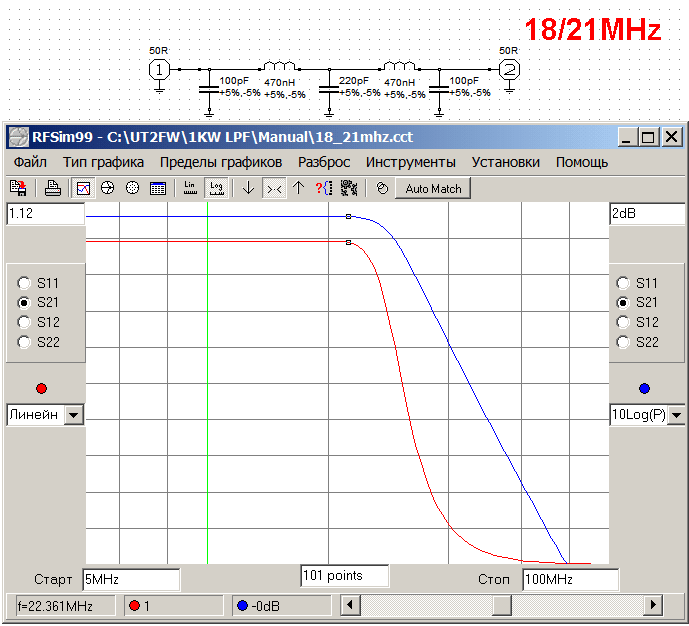Screen dimensions: 689x626
Task: Open the tabular data display
Action: click(157, 188)
